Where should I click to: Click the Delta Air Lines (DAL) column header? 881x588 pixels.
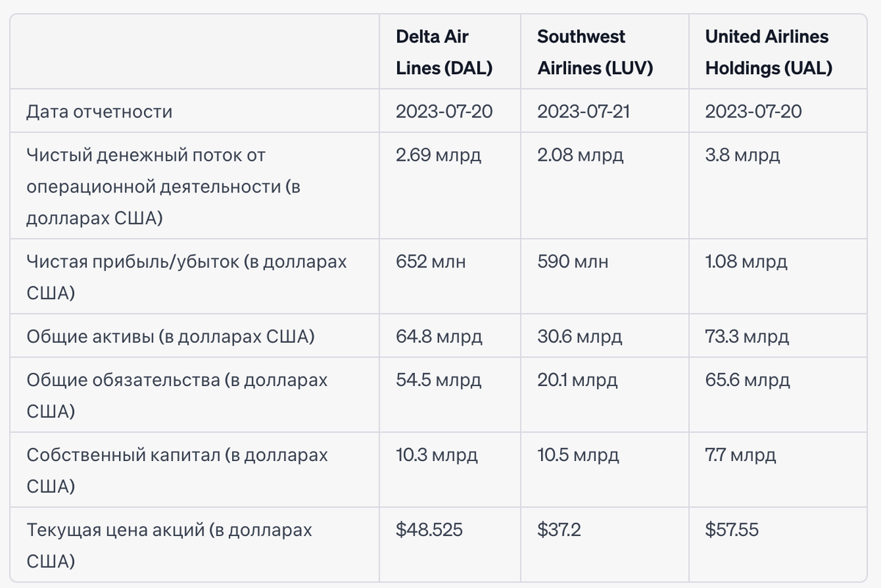click(x=443, y=52)
